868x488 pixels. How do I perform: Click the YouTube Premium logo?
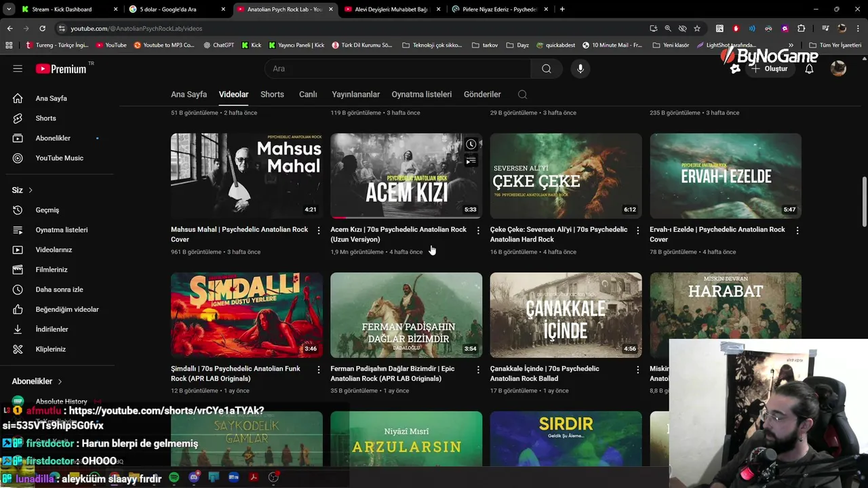click(61, 68)
